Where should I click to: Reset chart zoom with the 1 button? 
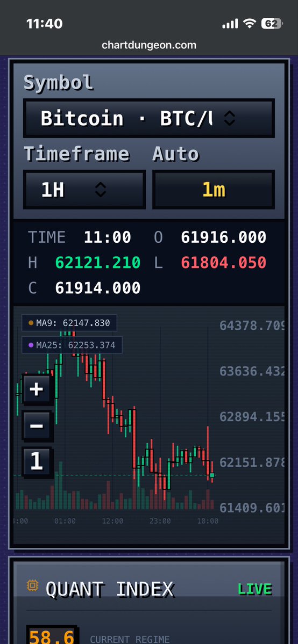point(37,461)
